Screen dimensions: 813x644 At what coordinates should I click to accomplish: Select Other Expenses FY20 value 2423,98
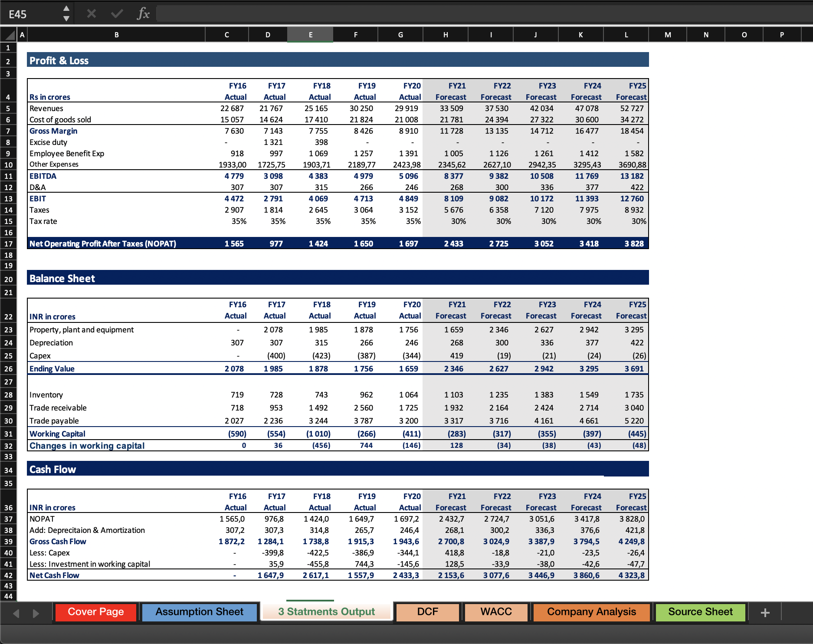coord(407,165)
